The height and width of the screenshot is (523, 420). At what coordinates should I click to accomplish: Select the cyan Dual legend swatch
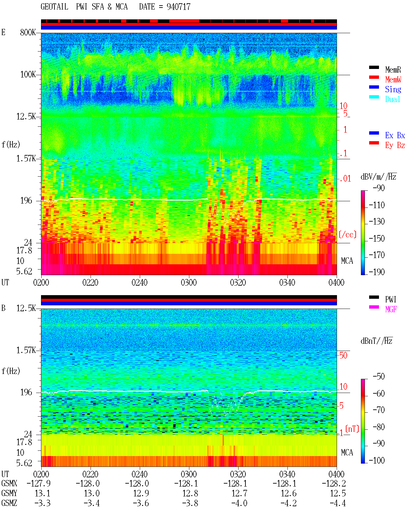[374, 97]
